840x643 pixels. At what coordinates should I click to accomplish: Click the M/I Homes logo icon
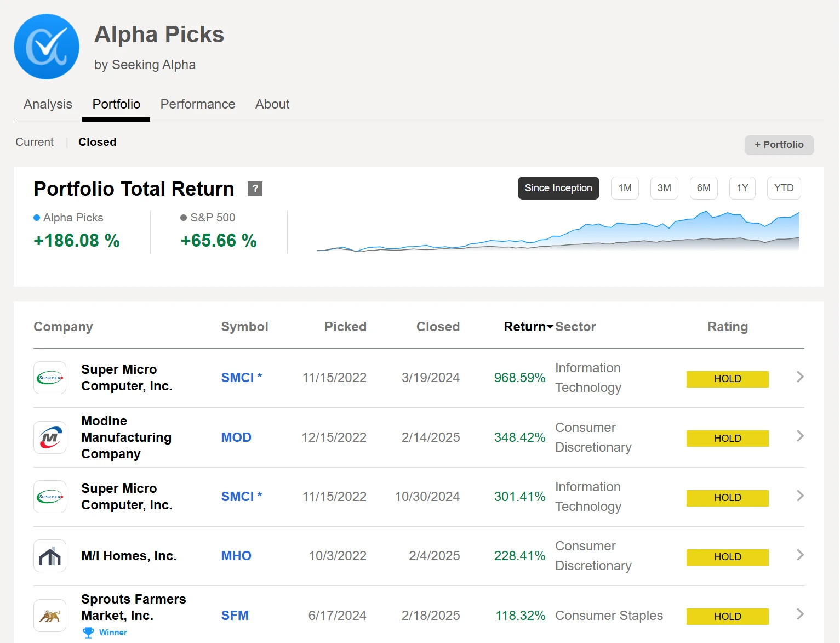(x=50, y=556)
